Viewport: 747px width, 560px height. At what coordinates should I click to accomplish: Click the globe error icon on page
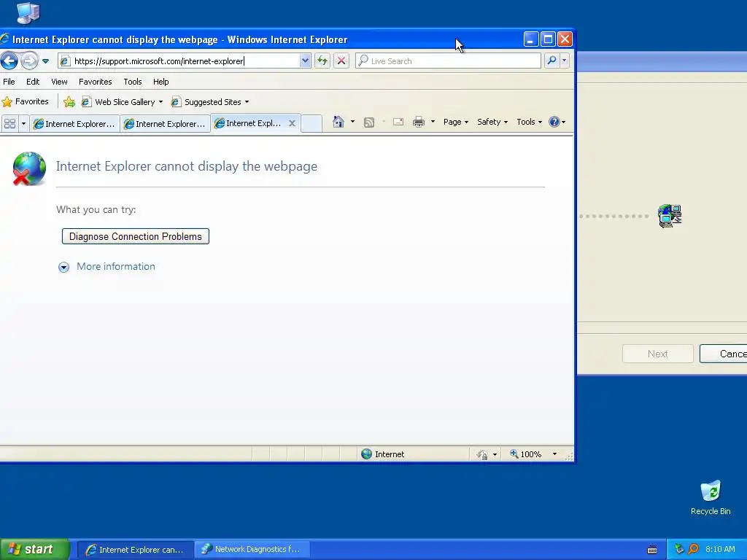29,168
